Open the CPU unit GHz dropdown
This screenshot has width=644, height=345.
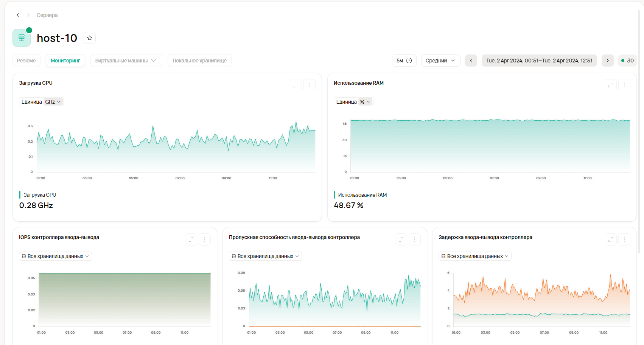53,102
